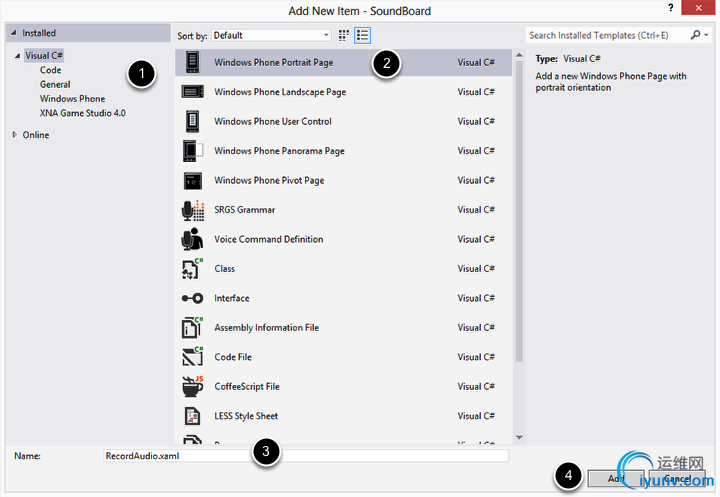This screenshot has width=720, height=497.
Task: Select Windows Phone Panorama Page text
Action: click(x=279, y=151)
